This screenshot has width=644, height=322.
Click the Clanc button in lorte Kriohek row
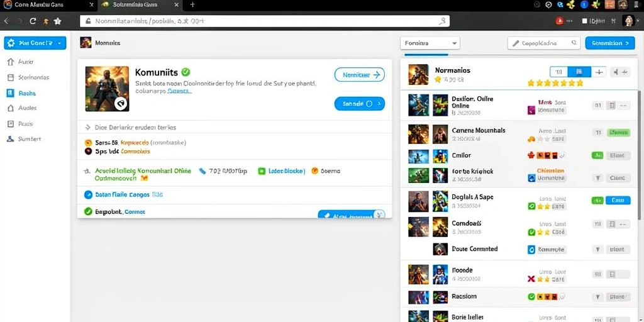(x=618, y=178)
